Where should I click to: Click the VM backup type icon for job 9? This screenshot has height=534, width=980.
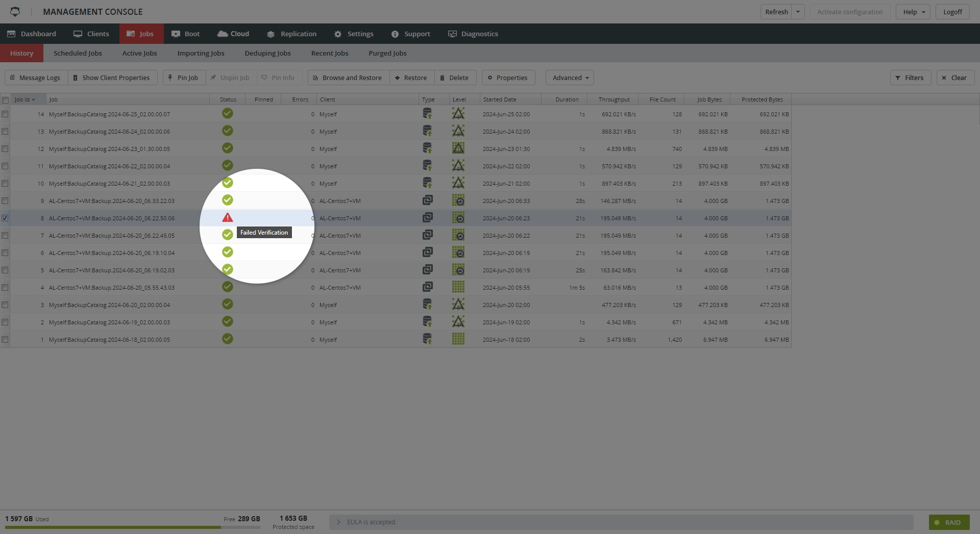tap(427, 200)
